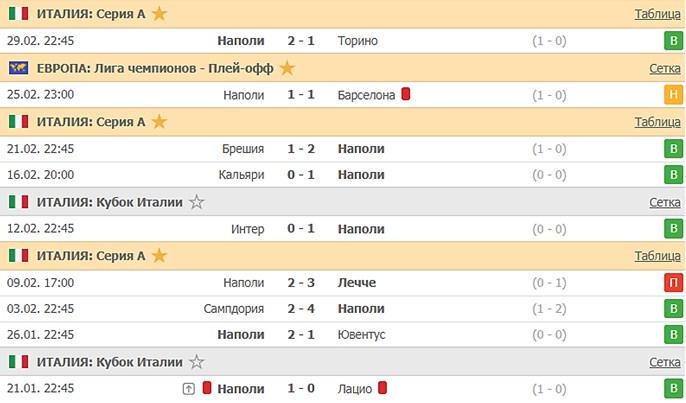Click the ИТАЛИЯ: Серия А header above the Лечче match
Viewport: 686px width, 403px height.
[x=91, y=256]
